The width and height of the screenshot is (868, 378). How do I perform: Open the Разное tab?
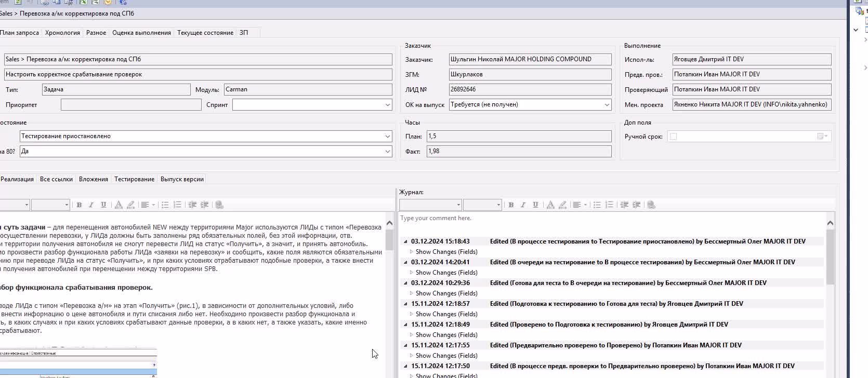(96, 33)
